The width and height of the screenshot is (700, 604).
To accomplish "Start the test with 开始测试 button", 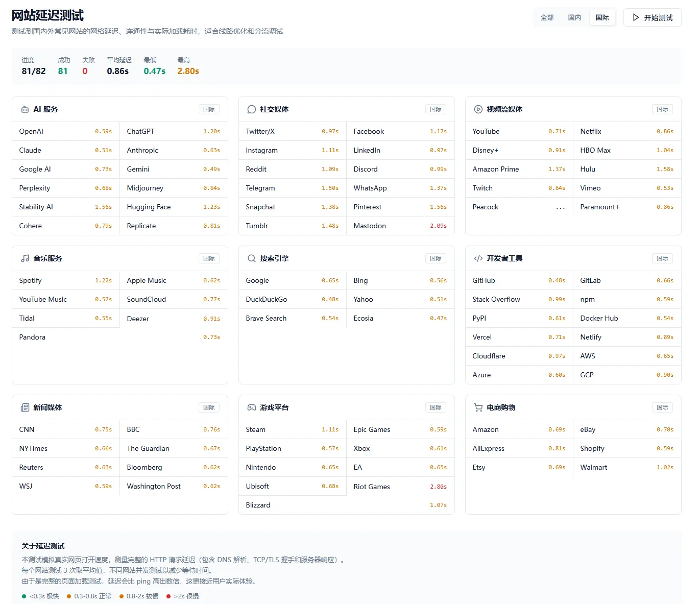I will (653, 17).
